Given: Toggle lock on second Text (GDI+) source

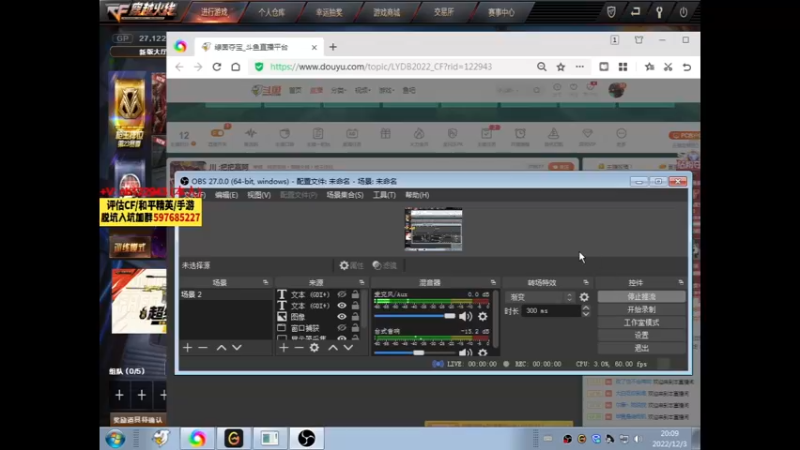Looking at the screenshot, I should pos(355,306).
